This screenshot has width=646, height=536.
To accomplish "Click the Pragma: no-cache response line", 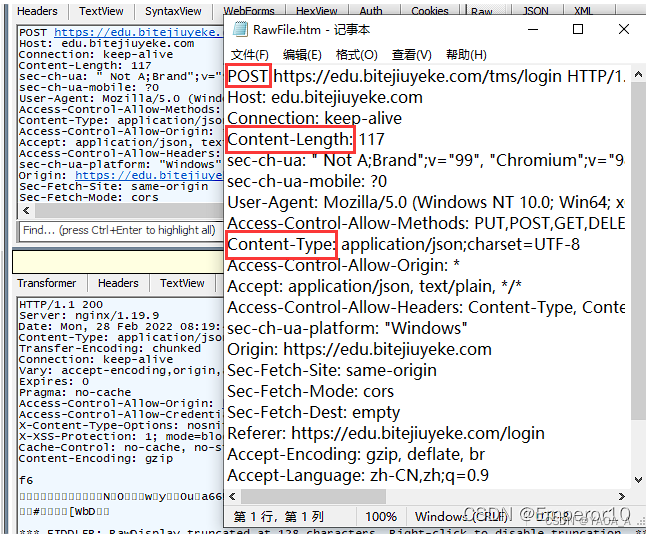I will (75, 393).
